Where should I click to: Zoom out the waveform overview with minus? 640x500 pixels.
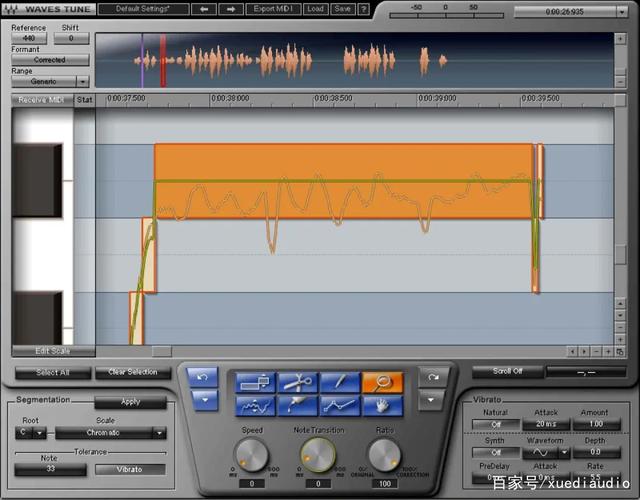tap(620, 81)
